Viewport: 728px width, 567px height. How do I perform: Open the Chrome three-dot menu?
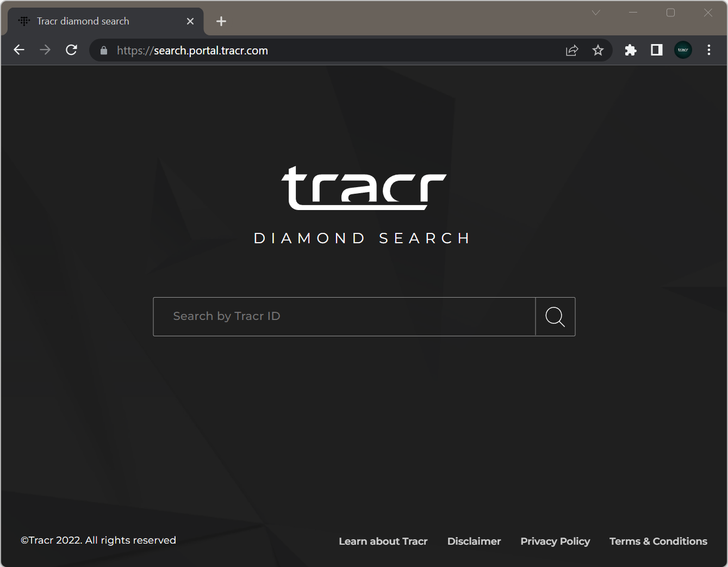pos(709,50)
